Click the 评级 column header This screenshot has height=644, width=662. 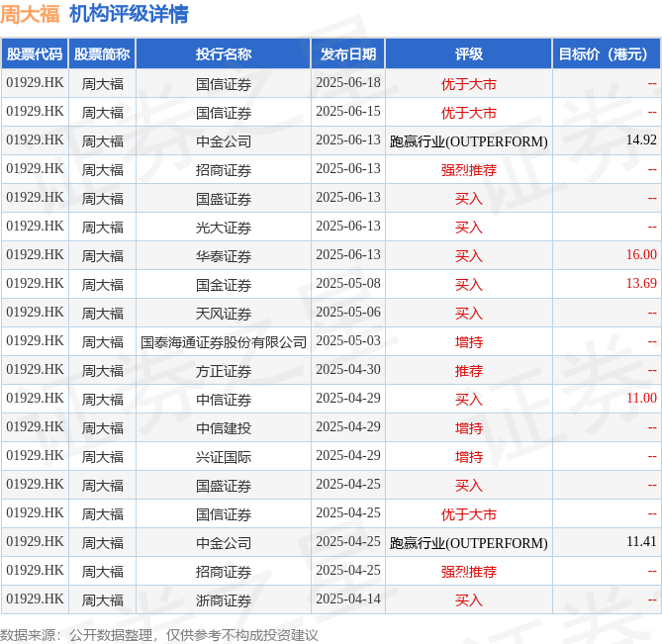[x=469, y=54]
